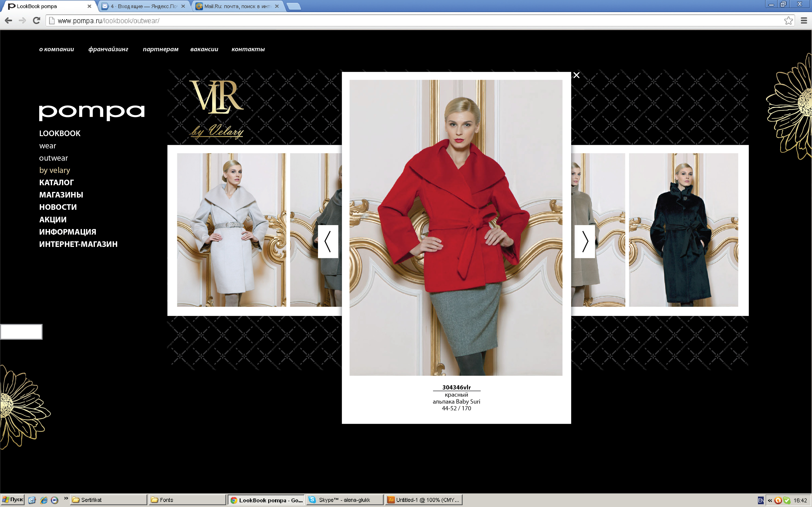
Task: Open the light grey coat thumbnail
Action: [x=231, y=230]
